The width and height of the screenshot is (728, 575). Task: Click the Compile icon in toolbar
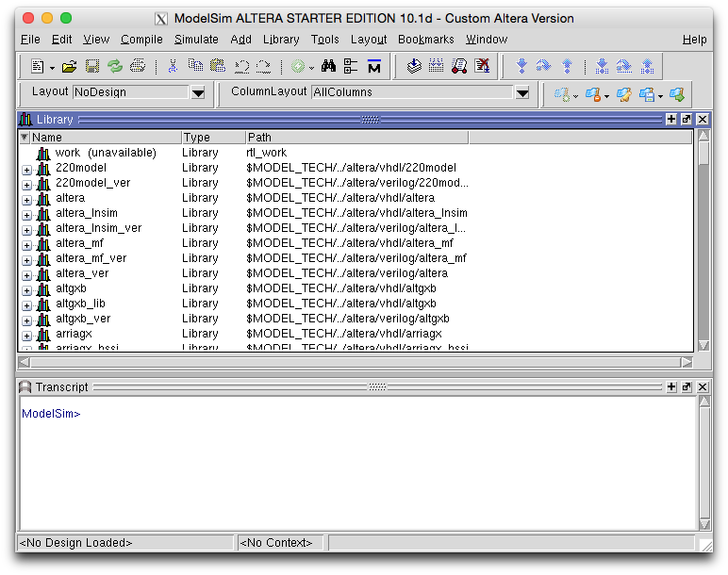(x=414, y=66)
